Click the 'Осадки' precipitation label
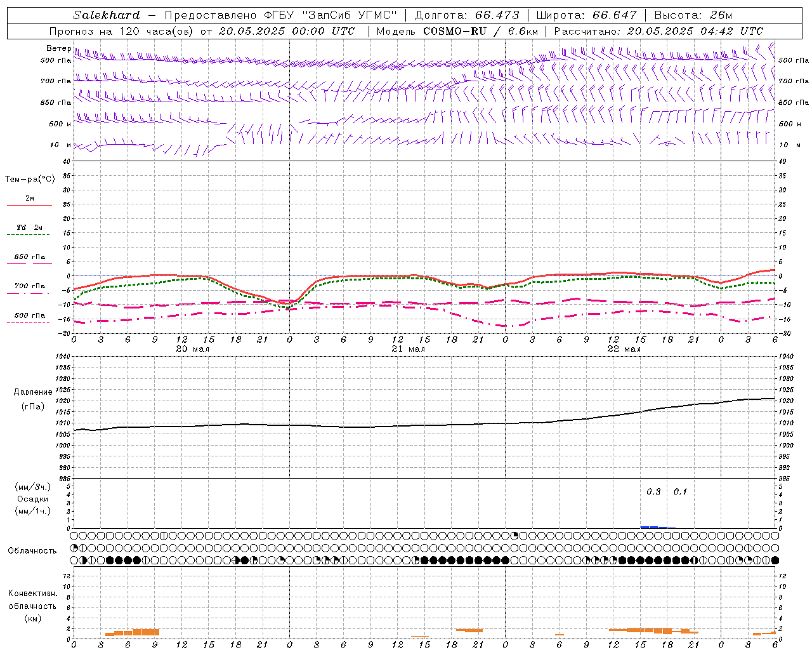 (x=33, y=499)
